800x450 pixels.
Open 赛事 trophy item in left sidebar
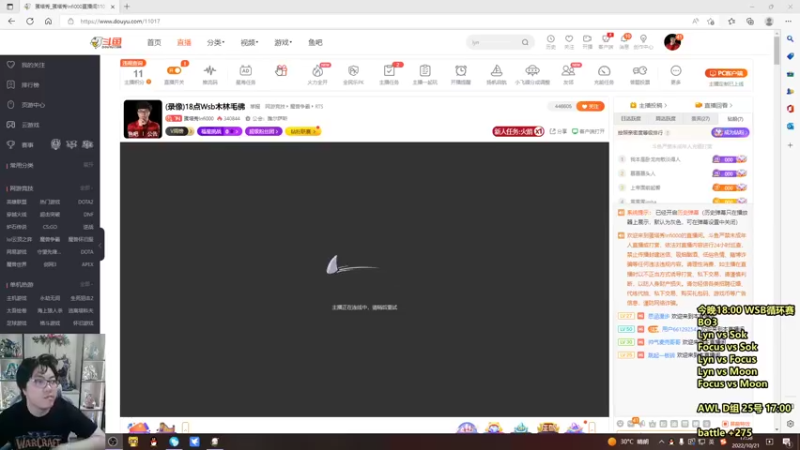(x=20, y=145)
